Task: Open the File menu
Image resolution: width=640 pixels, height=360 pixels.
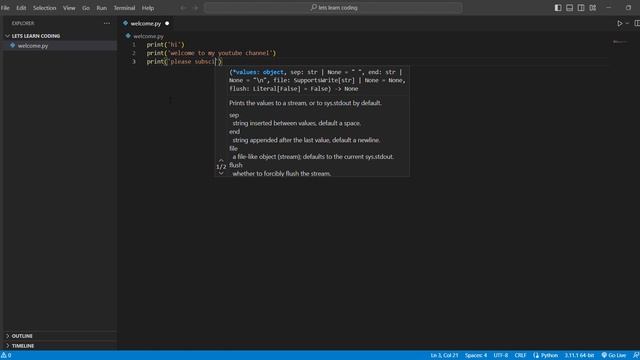Action: 5,8
